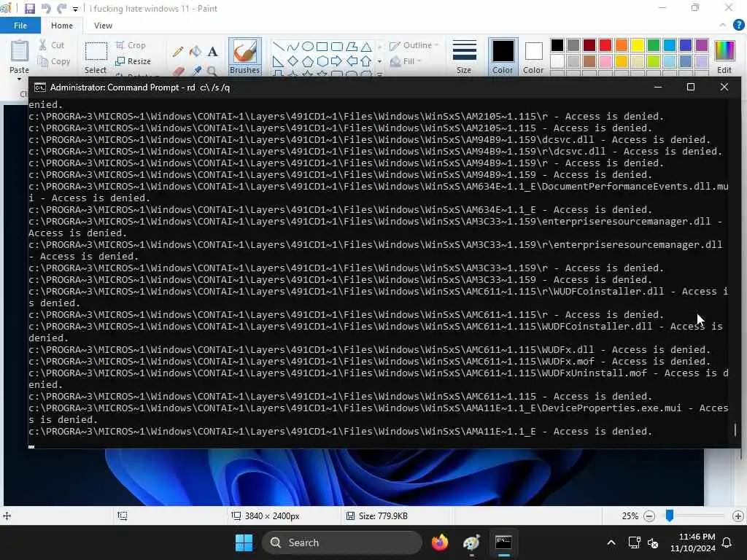The height and width of the screenshot is (560, 747).
Task: Select the Curve shape
Action: (x=293, y=47)
